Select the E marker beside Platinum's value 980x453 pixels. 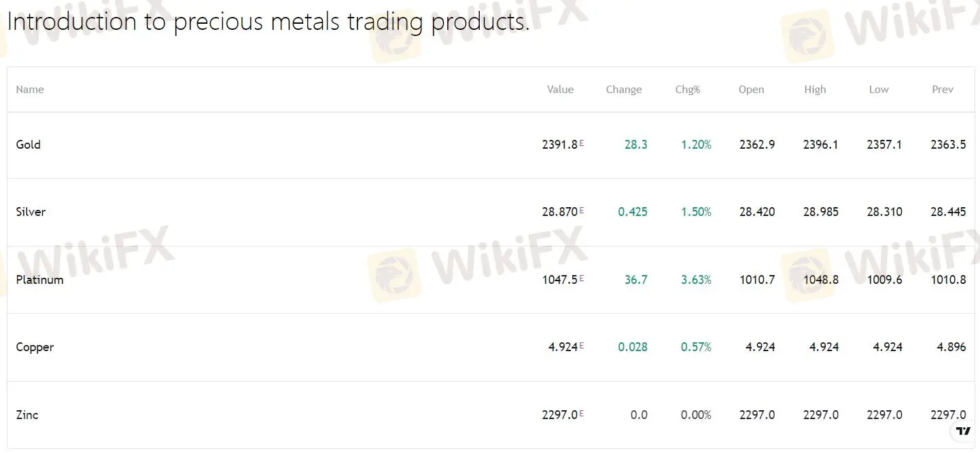coord(582,276)
